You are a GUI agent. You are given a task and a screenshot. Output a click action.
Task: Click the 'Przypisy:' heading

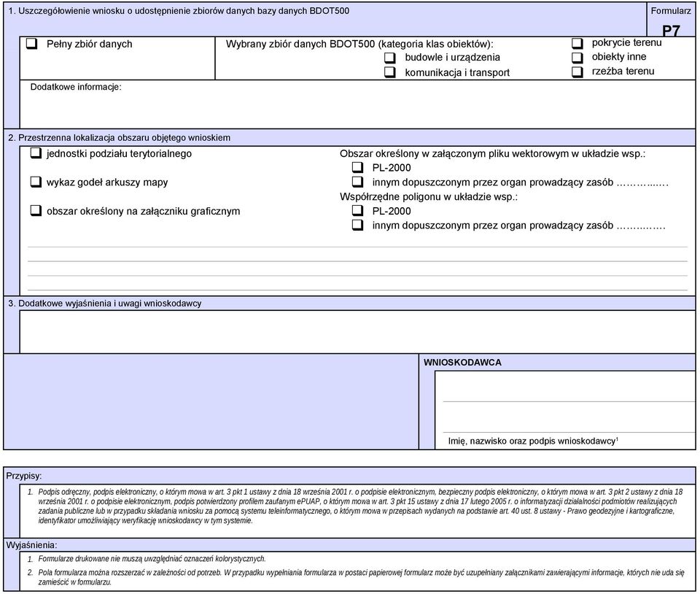pos(23,476)
